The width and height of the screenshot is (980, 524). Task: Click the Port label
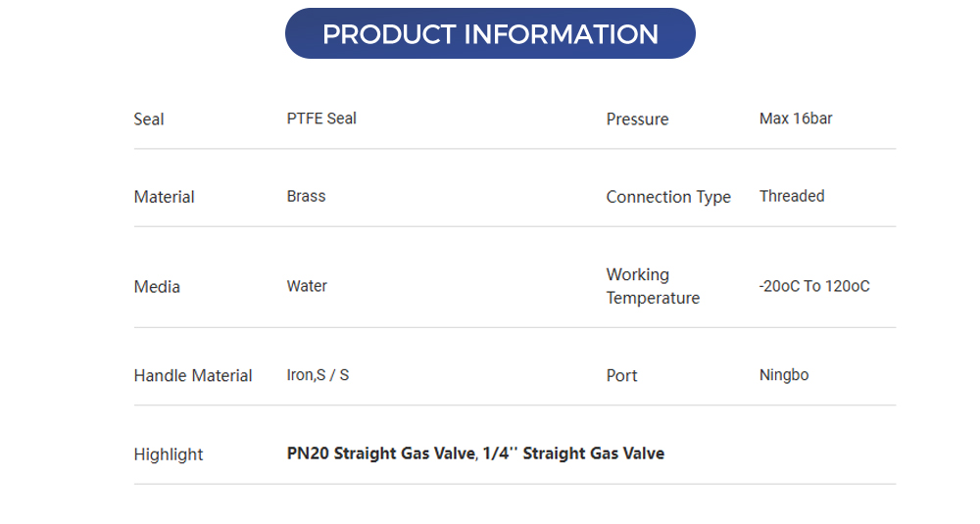click(x=621, y=376)
